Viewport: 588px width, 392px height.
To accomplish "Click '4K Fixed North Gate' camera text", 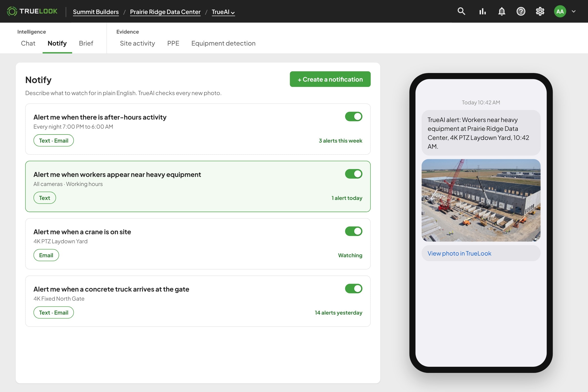I will point(59,299).
